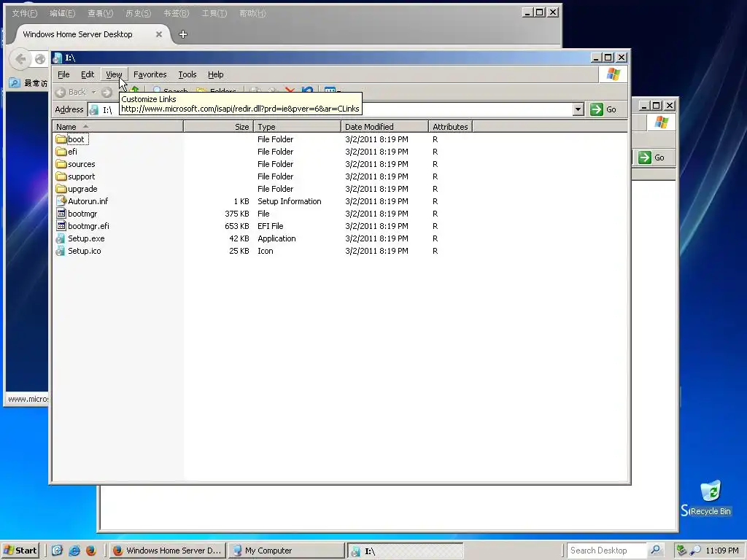Screen dimensions: 747x560
Task: Sort by the Type column header
Action: pyautogui.click(x=298, y=127)
